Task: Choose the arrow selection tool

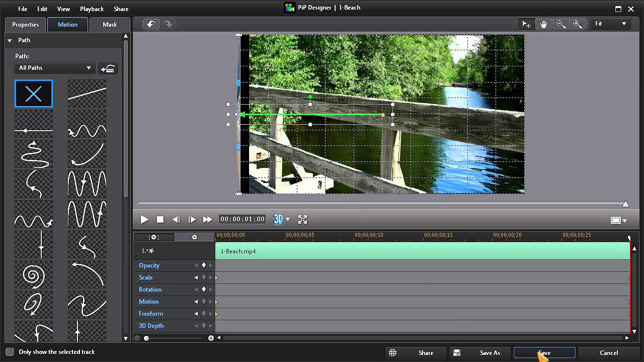Action: (526, 24)
